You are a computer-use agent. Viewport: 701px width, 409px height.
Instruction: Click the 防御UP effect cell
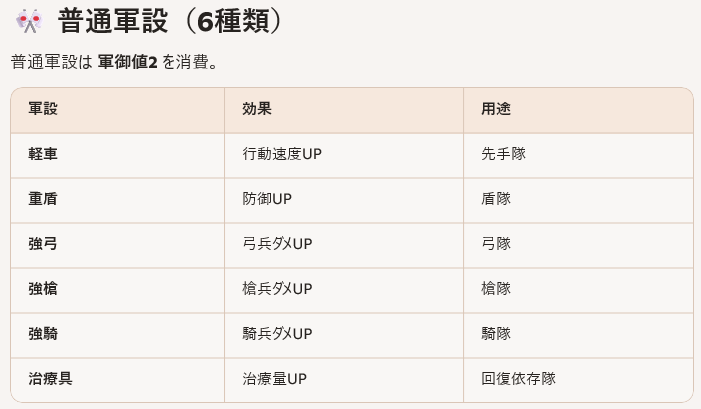click(x=267, y=199)
